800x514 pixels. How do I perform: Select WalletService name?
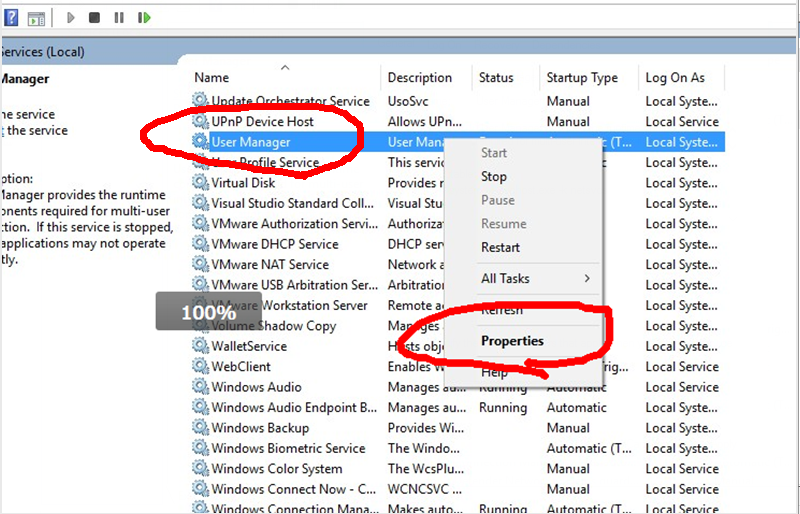[249, 346]
